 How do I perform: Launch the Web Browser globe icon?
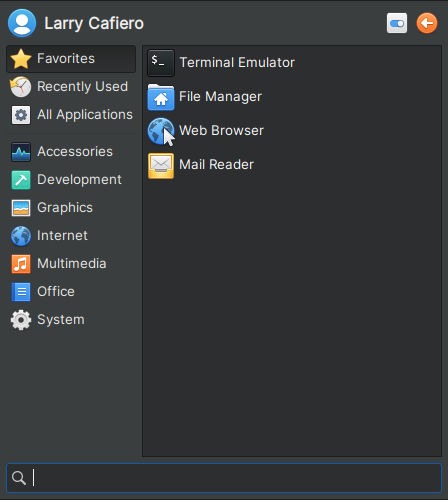(161, 131)
